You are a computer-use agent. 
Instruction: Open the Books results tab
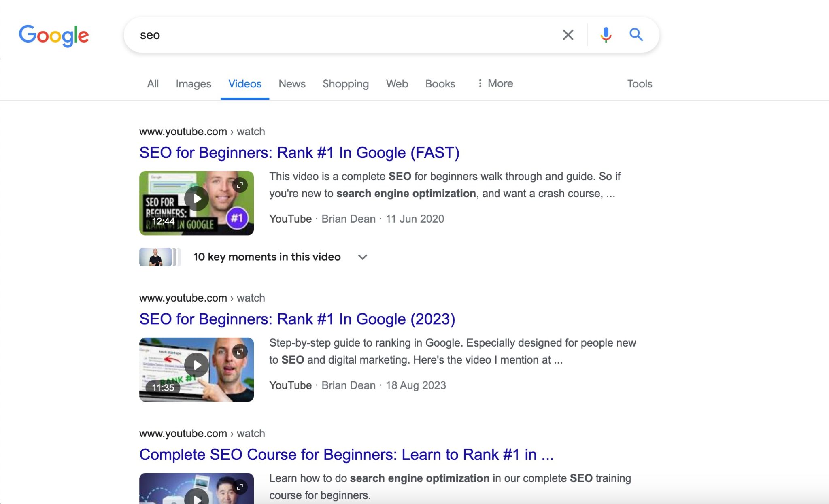(440, 84)
